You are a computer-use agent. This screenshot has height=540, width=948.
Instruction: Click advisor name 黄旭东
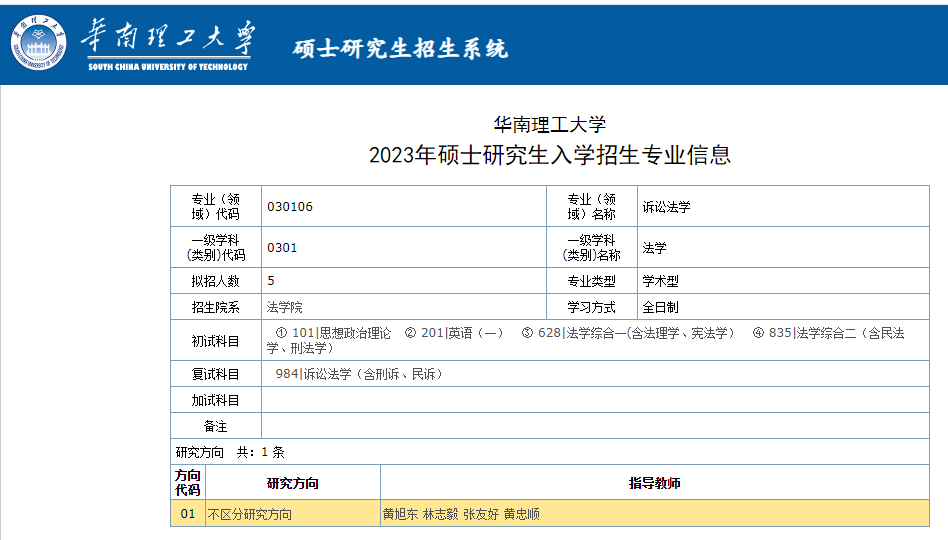[x=400, y=515]
